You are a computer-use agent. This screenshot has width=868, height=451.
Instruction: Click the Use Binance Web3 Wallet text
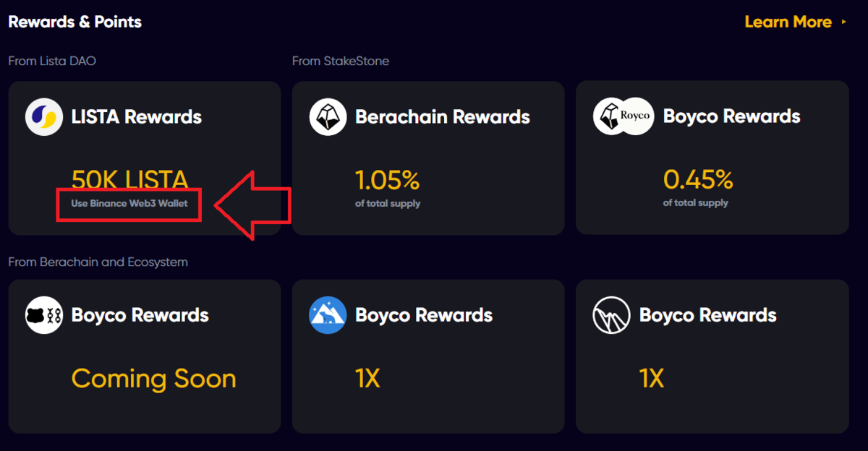click(x=129, y=204)
